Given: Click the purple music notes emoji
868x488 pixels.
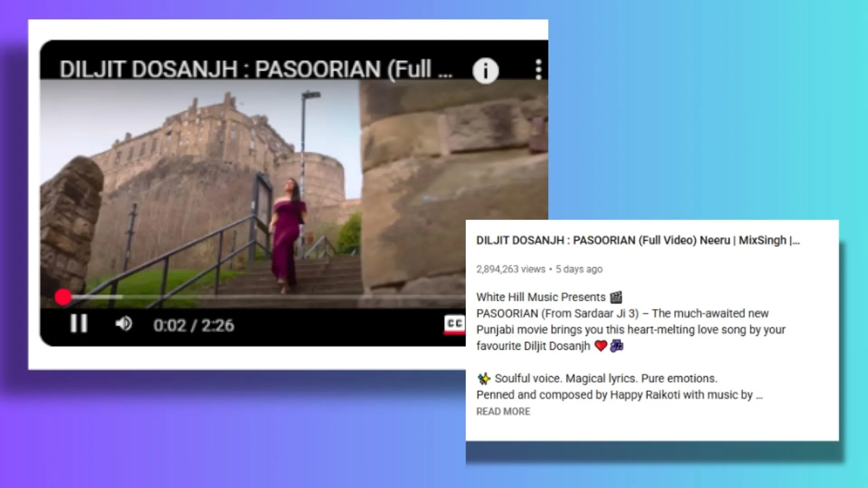Looking at the screenshot, I should pos(617,346).
